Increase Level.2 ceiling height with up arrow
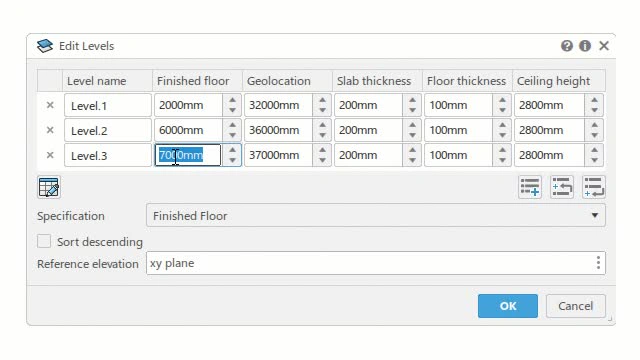Screen dimensions: 640x360 [x=594, y=125]
